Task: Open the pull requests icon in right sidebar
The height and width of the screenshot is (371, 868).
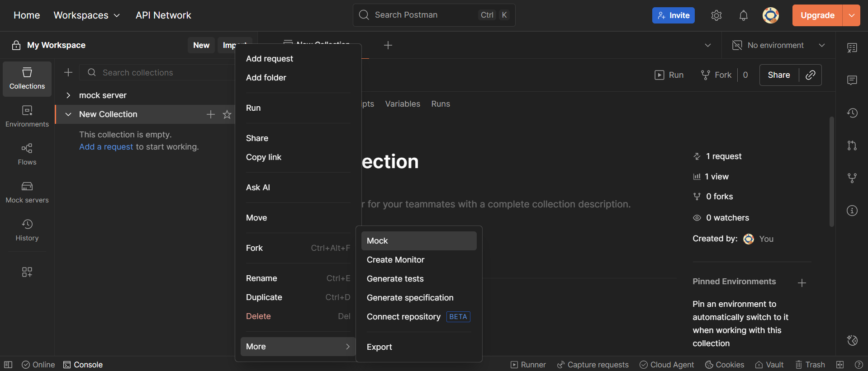Action: click(852, 146)
